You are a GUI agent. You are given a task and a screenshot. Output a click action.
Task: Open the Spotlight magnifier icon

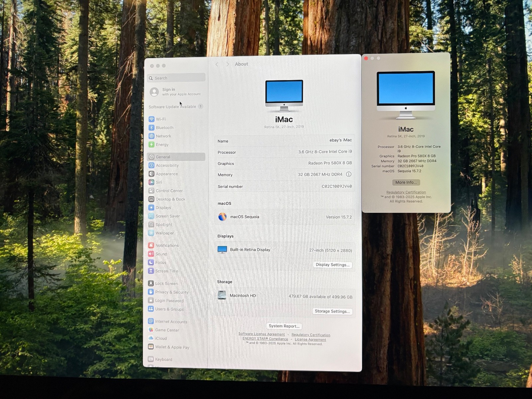[151, 224]
